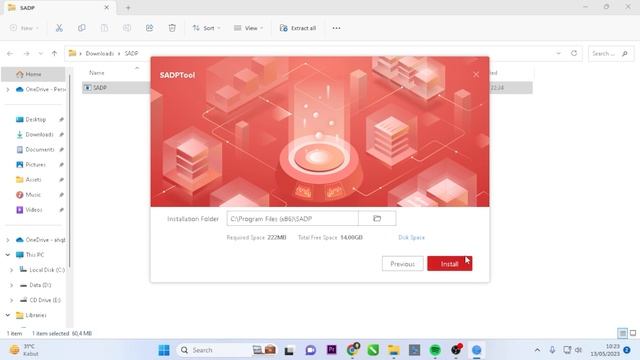Viewport: 640px width, 360px height.
Task: Switch to Large icons view layout
Action: coord(633,333)
